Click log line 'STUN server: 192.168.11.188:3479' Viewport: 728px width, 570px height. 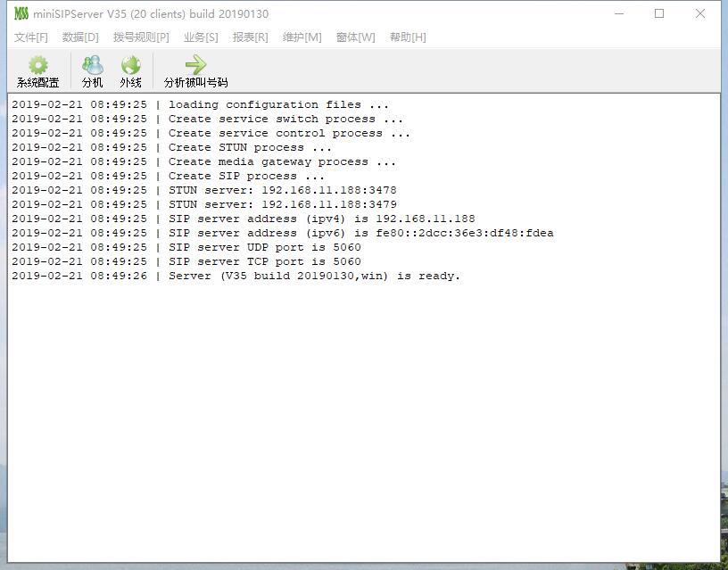(x=204, y=204)
